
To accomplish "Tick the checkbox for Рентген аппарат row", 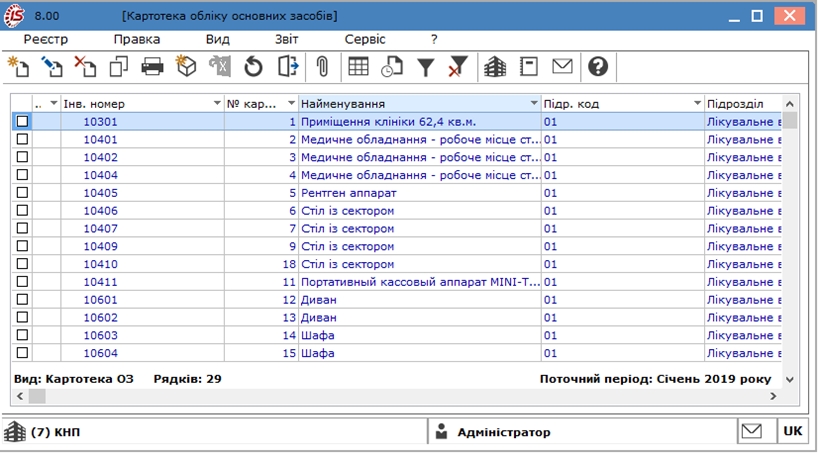I will click(x=22, y=192).
